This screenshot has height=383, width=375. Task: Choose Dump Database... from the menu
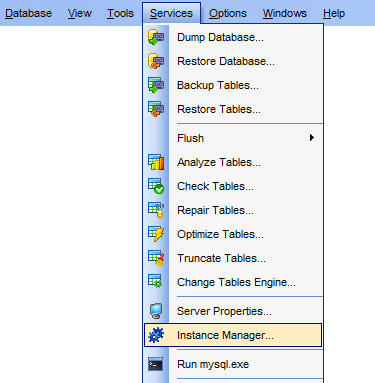point(233,37)
